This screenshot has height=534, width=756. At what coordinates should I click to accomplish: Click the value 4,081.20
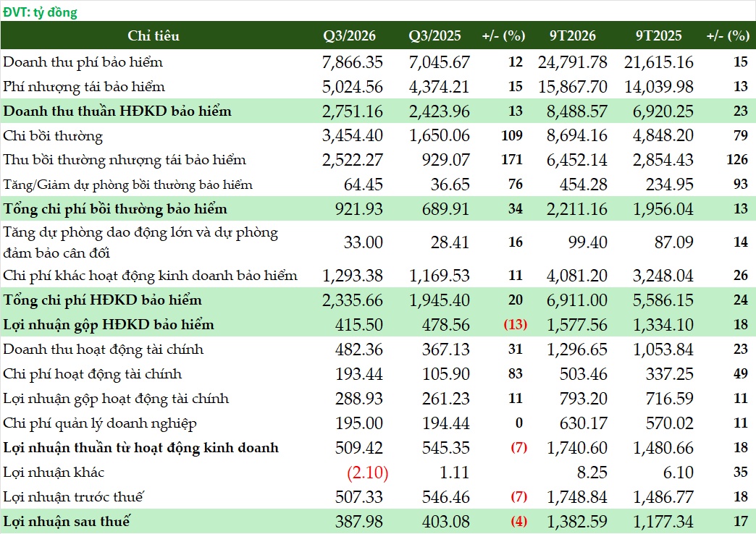pos(576,276)
